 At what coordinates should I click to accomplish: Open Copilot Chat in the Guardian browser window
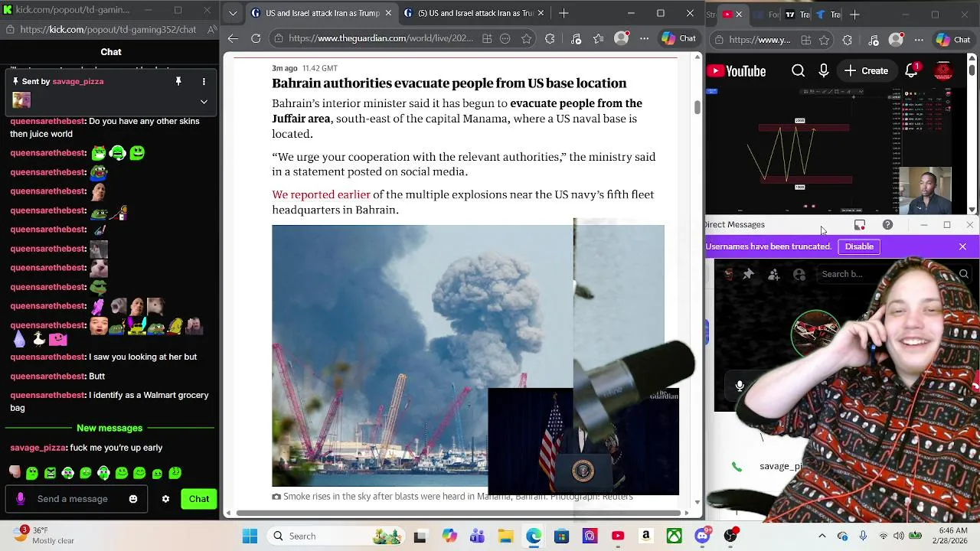point(678,38)
